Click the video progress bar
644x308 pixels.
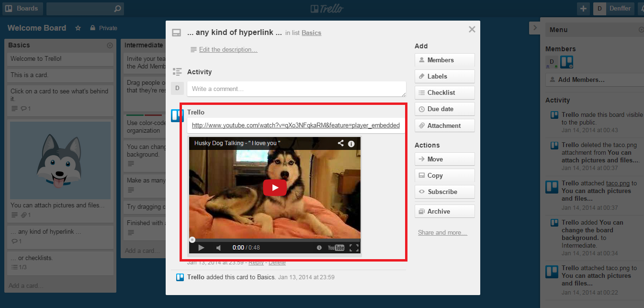pyautogui.click(x=275, y=240)
